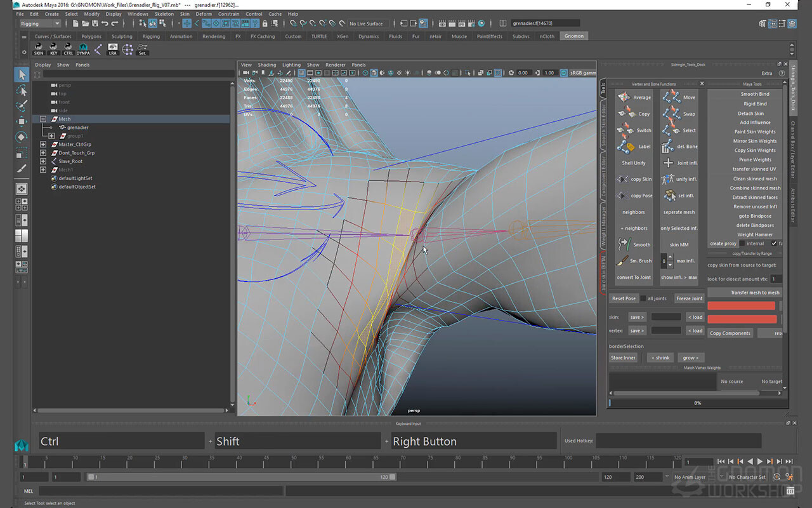Screen dimensions: 812x508
Task: Click the copy Pose icon
Action: point(623,196)
